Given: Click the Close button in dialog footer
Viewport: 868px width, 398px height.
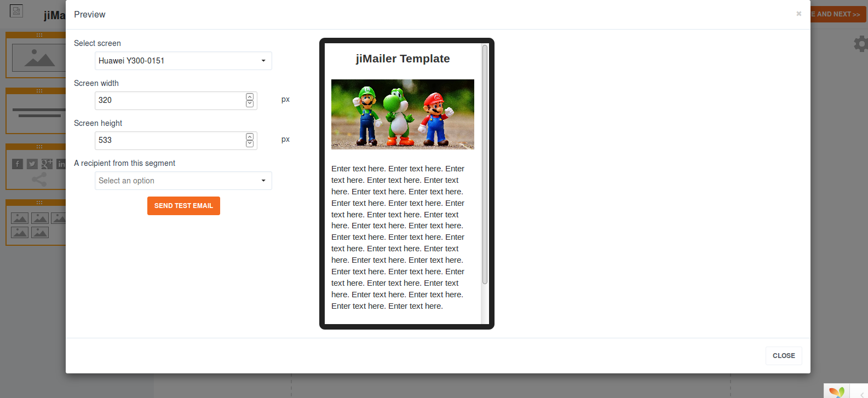Looking at the screenshot, I should 784,356.
